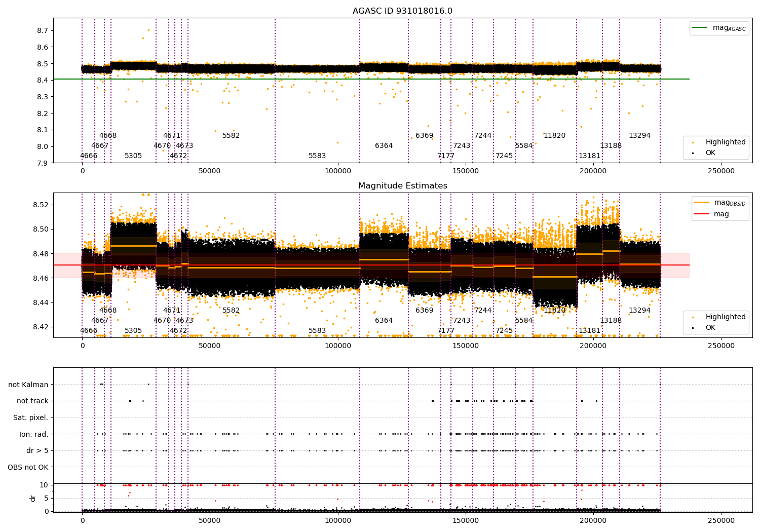
Task: Click the 'OBS not OK' axis label
Action: pyautogui.click(x=28, y=467)
